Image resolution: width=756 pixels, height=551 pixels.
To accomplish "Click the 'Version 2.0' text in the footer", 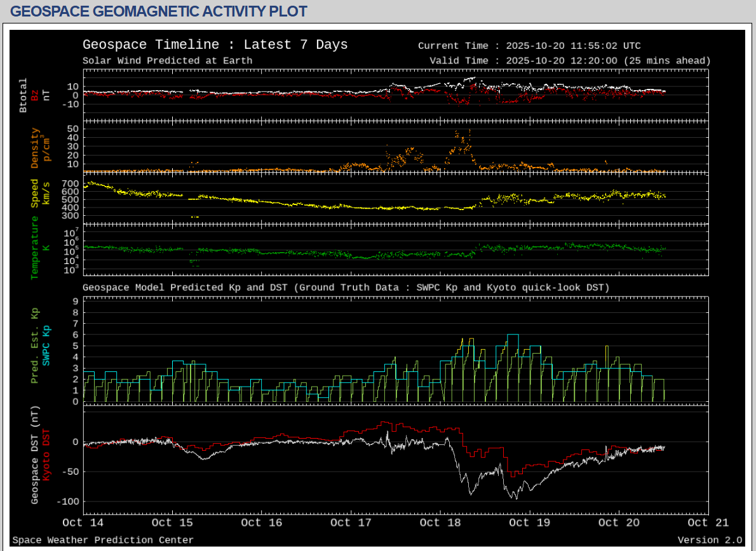I will pyautogui.click(x=710, y=540).
